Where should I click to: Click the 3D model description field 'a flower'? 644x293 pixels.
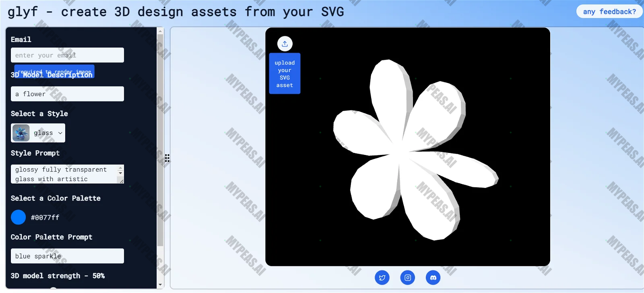[x=67, y=94]
